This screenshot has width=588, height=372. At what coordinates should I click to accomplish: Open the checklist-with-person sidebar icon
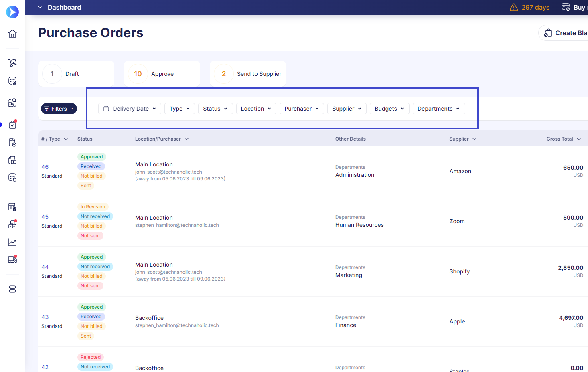pyautogui.click(x=12, y=81)
